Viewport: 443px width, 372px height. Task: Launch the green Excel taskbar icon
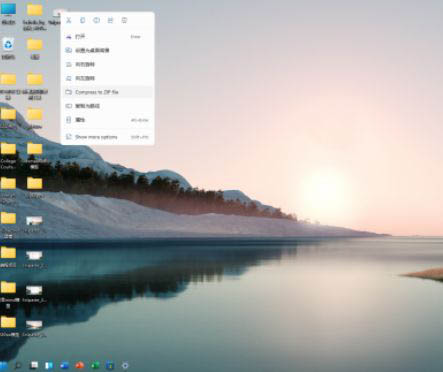coord(95,365)
